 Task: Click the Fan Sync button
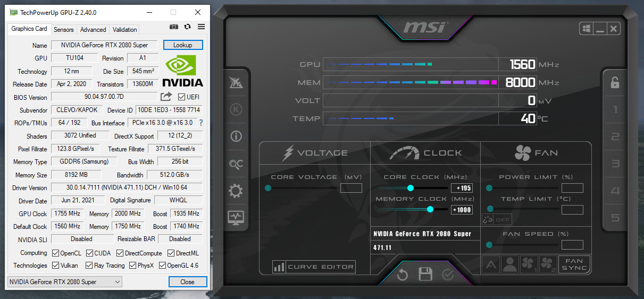[574, 264]
